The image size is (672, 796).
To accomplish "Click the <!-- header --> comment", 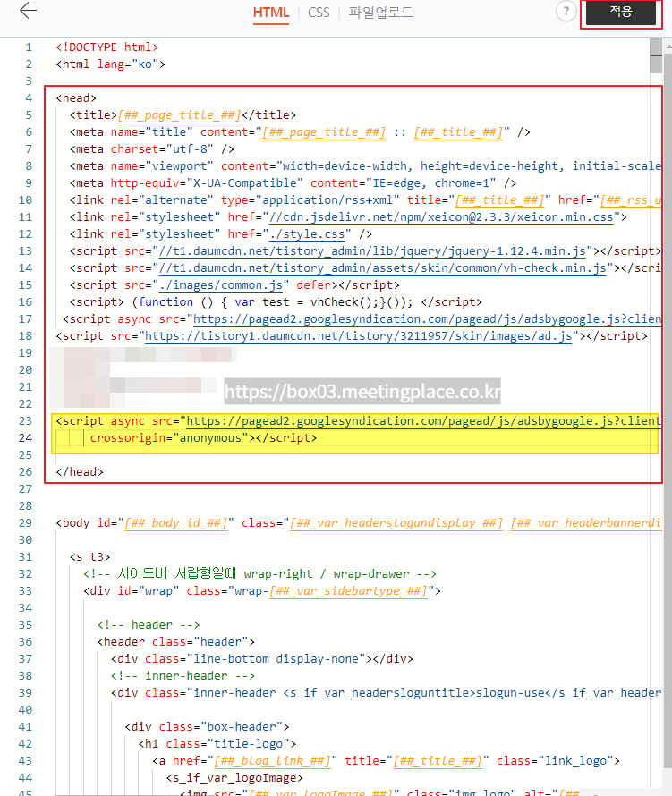I will [149, 625].
